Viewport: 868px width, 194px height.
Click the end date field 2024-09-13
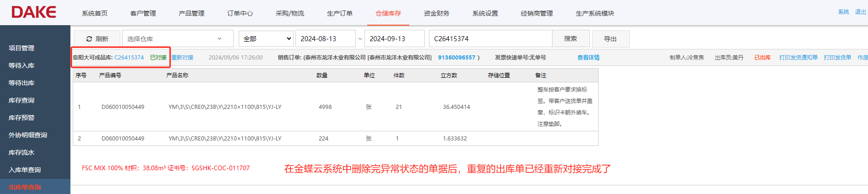[x=394, y=39]
